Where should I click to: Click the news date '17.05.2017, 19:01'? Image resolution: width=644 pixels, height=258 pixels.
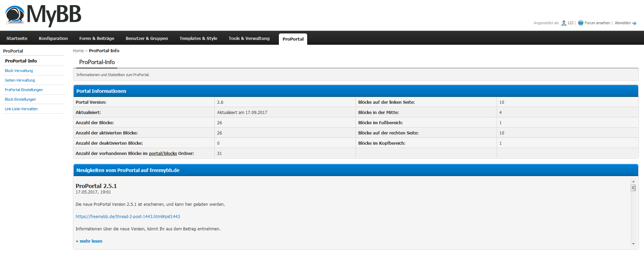tap(93, 192)
